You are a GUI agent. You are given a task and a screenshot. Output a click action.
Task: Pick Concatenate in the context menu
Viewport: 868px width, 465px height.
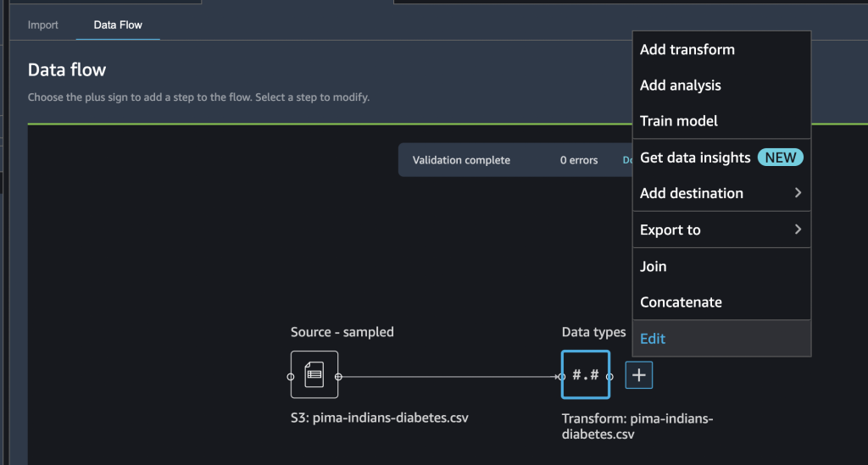[x=681, y=302]
